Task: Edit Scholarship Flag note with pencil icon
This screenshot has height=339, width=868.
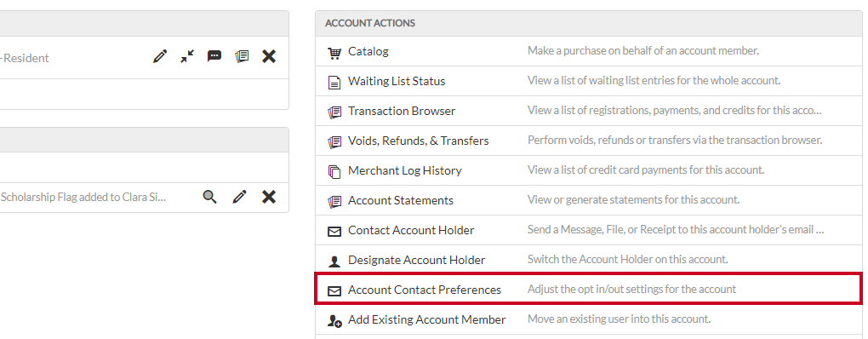Action: tap(239, 197)
